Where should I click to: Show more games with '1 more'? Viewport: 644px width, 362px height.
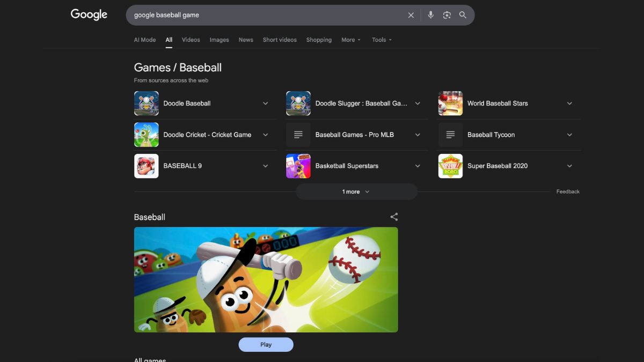(356, 191)
